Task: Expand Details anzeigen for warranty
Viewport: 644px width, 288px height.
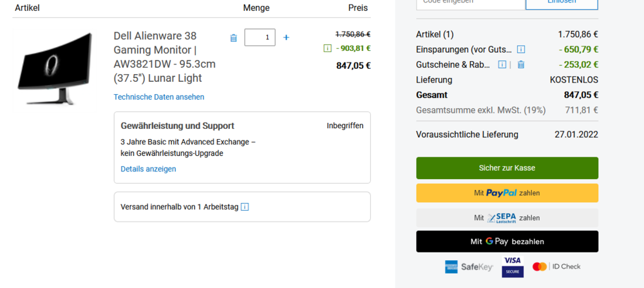Action: click(148, 169)
